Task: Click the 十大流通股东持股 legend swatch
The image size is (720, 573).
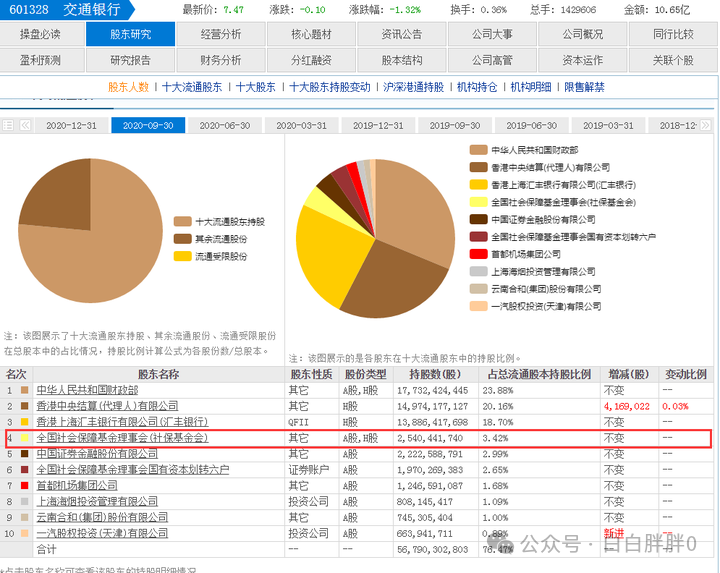Action: (182, 222)
